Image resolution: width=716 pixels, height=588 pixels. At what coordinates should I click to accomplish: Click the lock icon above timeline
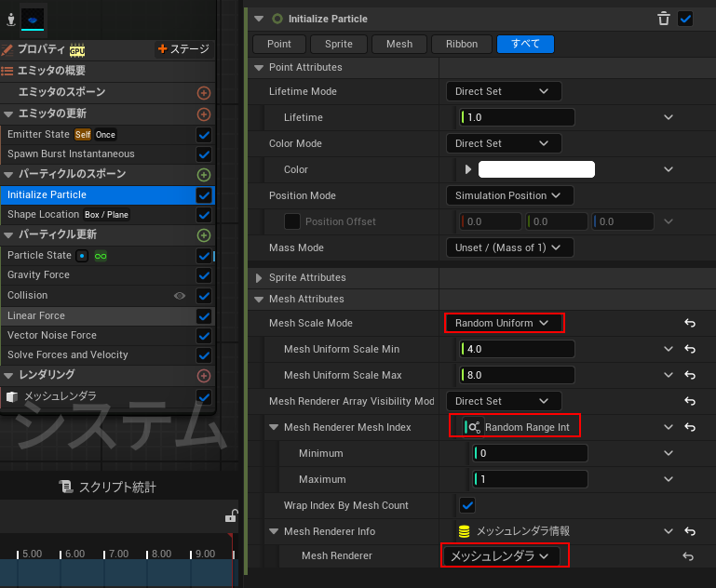[231, 516]
